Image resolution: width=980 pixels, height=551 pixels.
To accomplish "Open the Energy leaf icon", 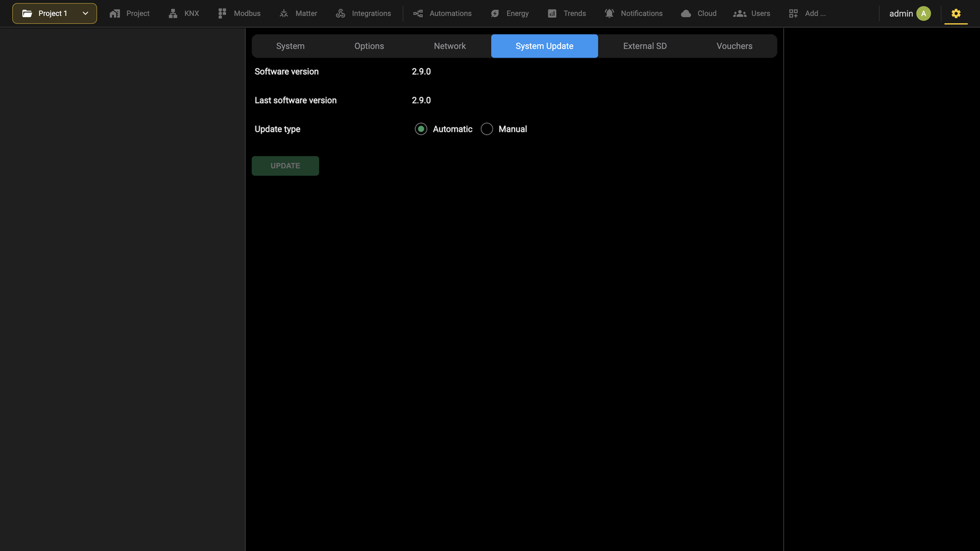I will pos(495,13).
